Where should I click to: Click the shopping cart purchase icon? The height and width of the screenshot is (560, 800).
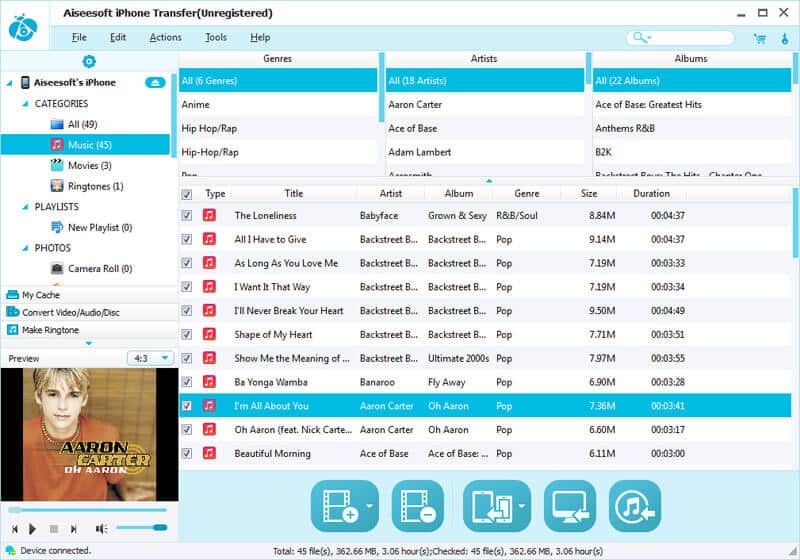761,38
